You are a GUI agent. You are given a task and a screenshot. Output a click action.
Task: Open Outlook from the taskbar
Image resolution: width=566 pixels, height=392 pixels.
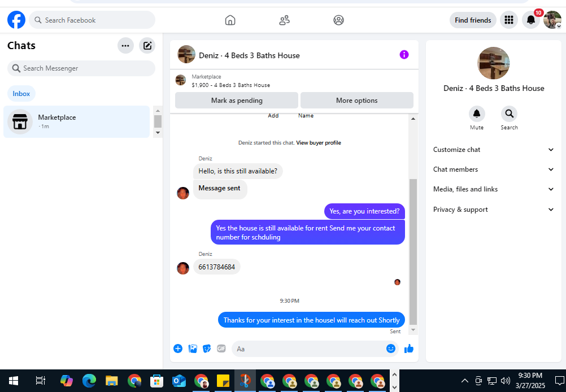(x=179, y=381)
